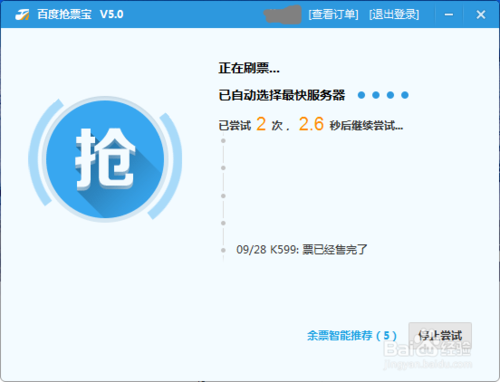Open 查看订单 order view link
Screen dimensions: 500x382
(333, 14)
